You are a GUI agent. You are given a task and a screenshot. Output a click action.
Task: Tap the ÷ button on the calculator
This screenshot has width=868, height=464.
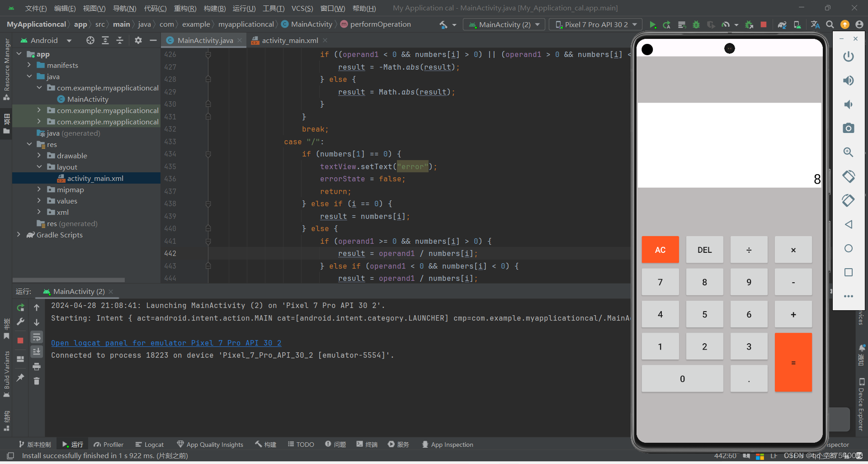coord(749,250)
